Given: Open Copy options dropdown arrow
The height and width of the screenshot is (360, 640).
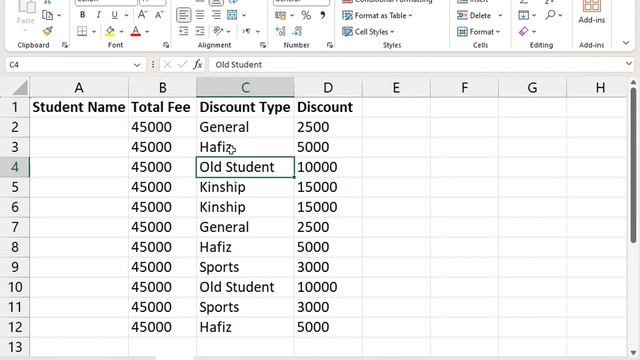Looking at the screenshot, I should coord(59,16).
